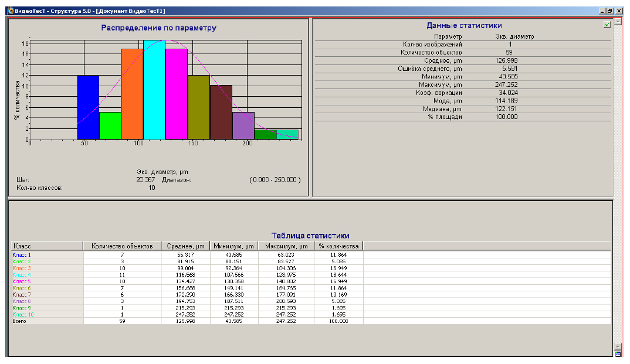The image size is (630, 364).
Task: Click the Максимум, µm column header
Action: pyautogui.click(x=286, y=246)
